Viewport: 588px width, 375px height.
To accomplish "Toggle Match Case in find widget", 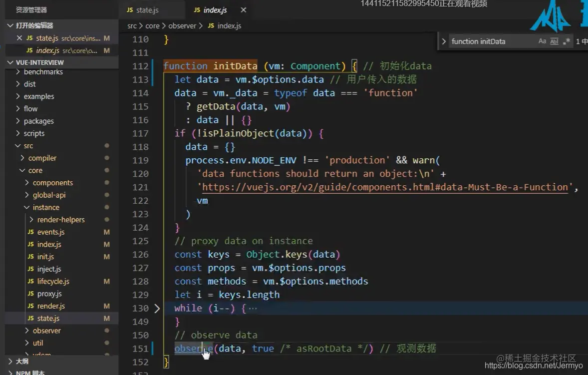I will point(542,41).
